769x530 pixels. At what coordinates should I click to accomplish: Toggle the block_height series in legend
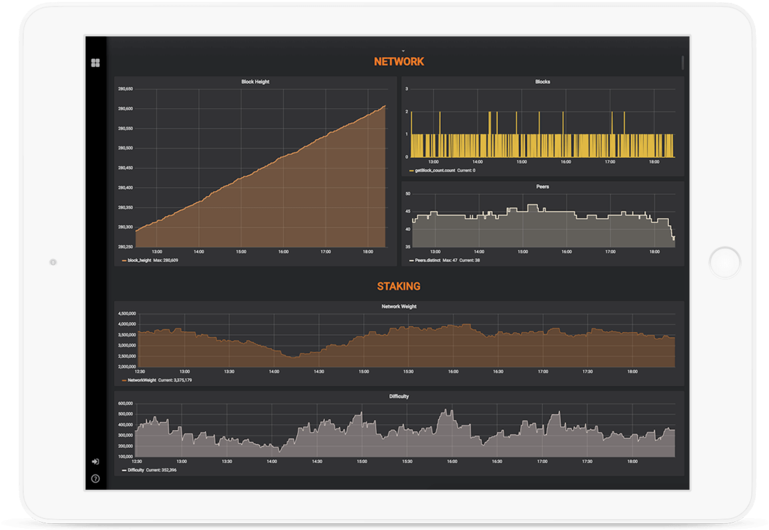[x=139, y=260]
